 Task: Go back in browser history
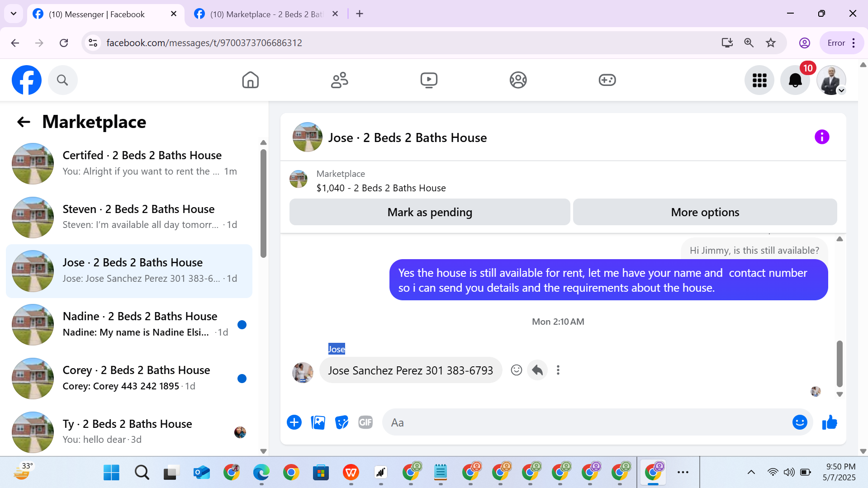point(15,43)
